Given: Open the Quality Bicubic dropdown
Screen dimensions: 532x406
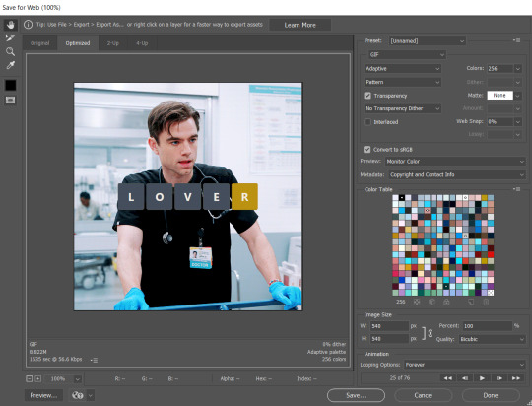Looking at the screenshot, I should (493, 339).
